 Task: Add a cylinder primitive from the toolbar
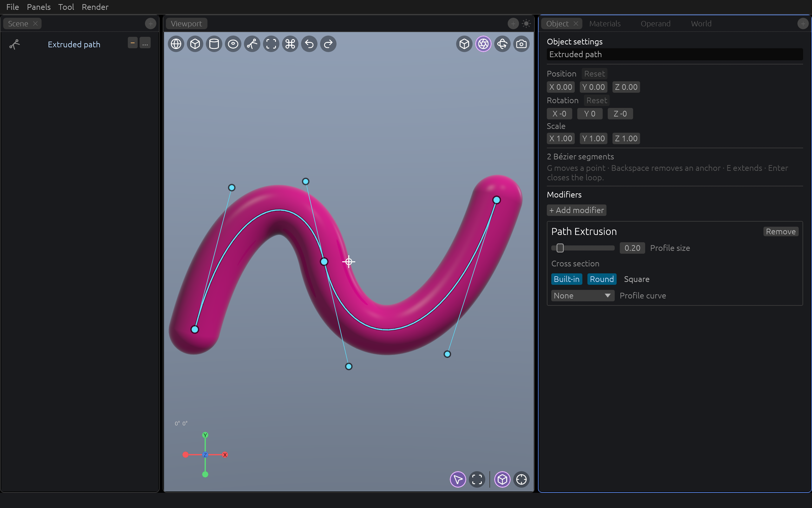[214, 44]
